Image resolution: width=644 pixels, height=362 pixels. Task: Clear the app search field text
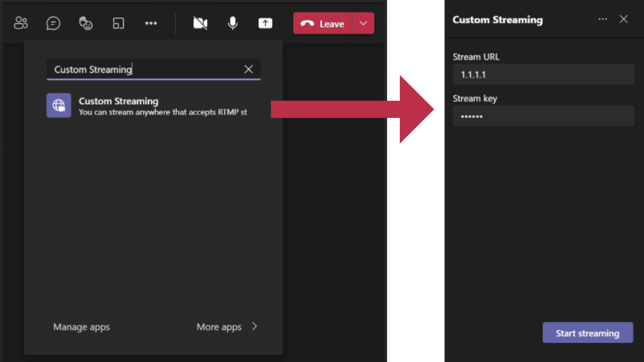tap(249, 69)
